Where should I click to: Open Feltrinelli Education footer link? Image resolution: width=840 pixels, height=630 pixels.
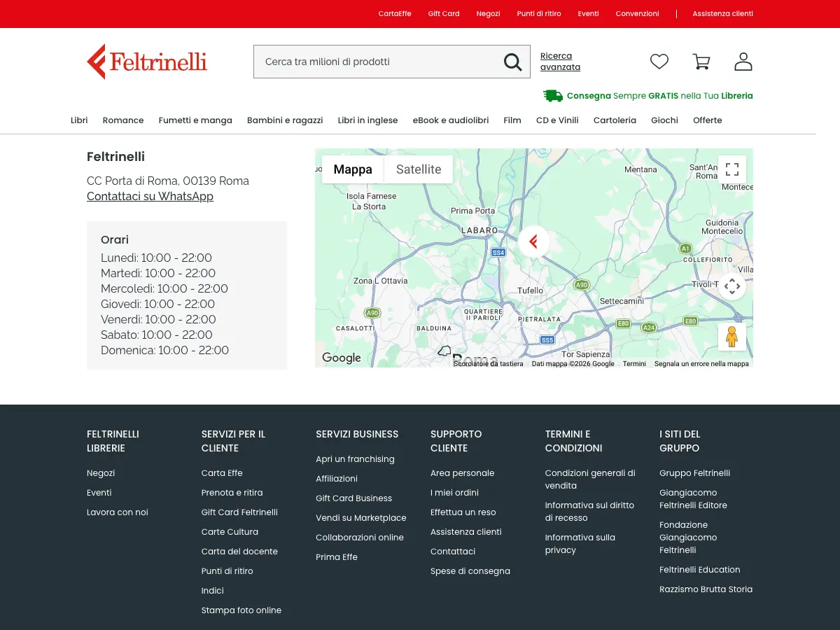699,570
